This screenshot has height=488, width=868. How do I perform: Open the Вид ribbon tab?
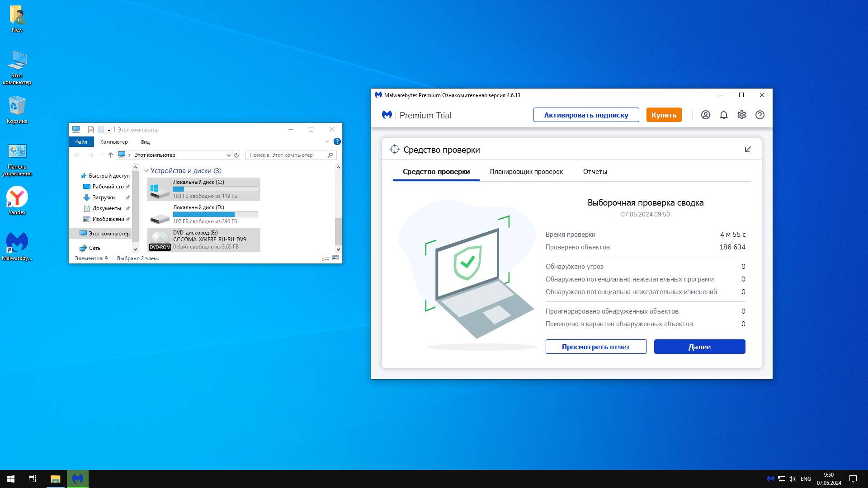click(145, 142)
